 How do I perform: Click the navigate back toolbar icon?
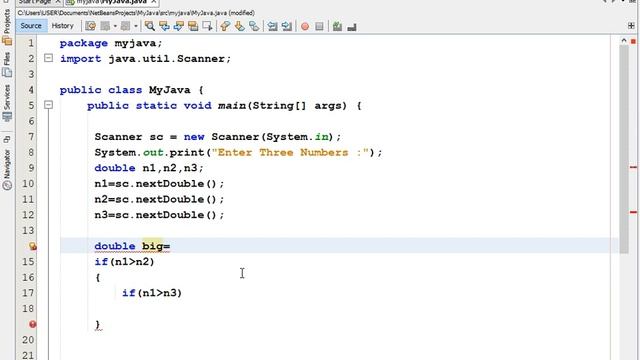pyautogui.click(x=105, y=27)
